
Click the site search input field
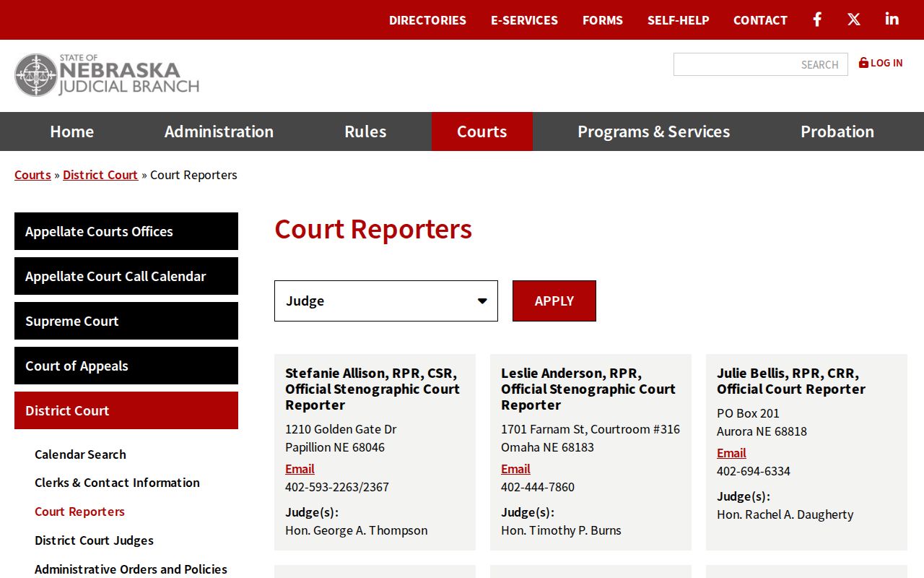760,64
